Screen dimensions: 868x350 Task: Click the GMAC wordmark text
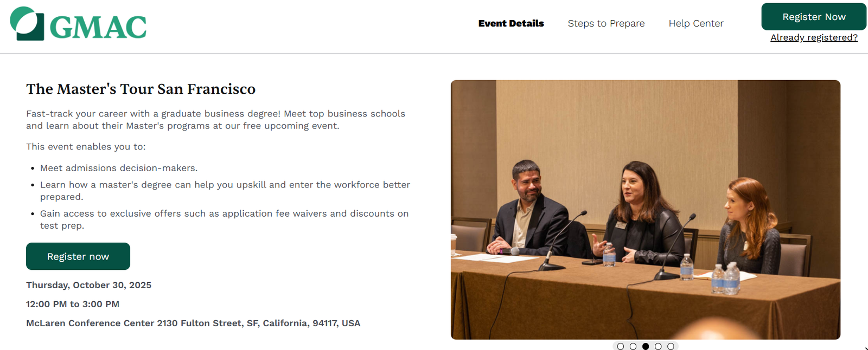pyautogui.click(x=98, y=27)
